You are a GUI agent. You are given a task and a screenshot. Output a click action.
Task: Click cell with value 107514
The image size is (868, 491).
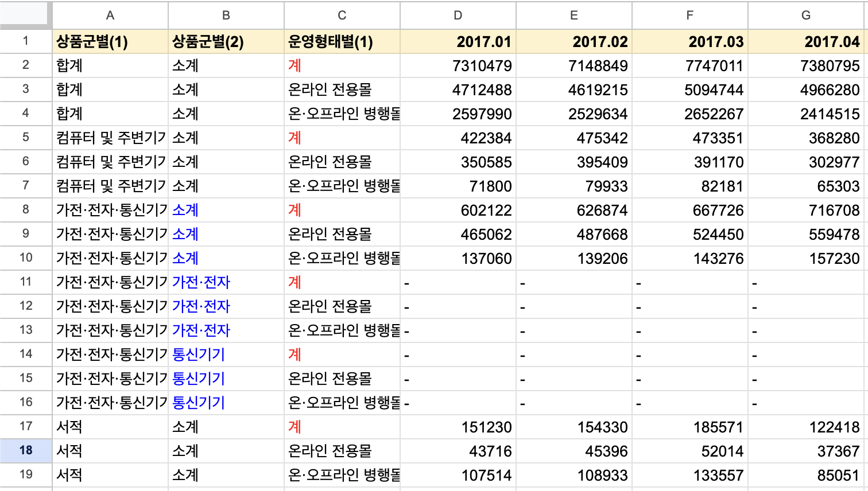click(458, 475)
